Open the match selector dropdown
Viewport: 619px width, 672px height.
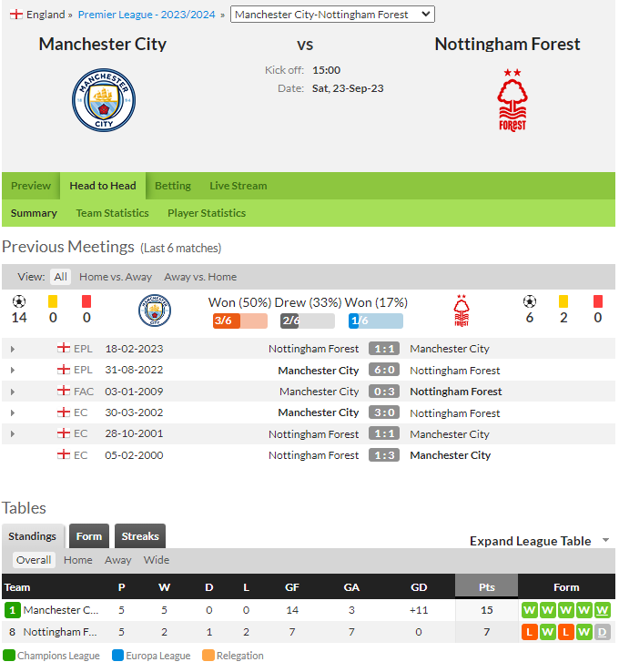[x=332, y=15]
